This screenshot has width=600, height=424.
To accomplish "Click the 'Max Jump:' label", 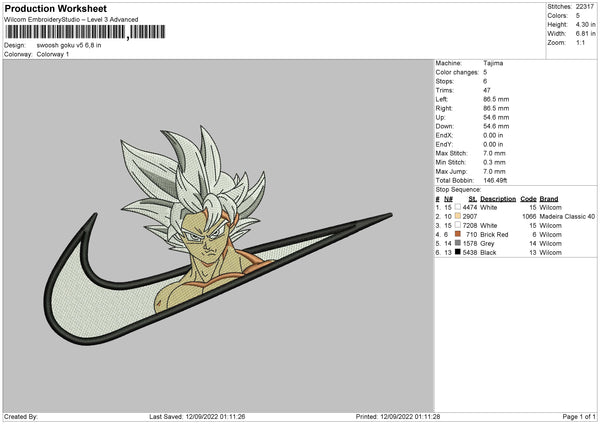I will tap(451, 171).
